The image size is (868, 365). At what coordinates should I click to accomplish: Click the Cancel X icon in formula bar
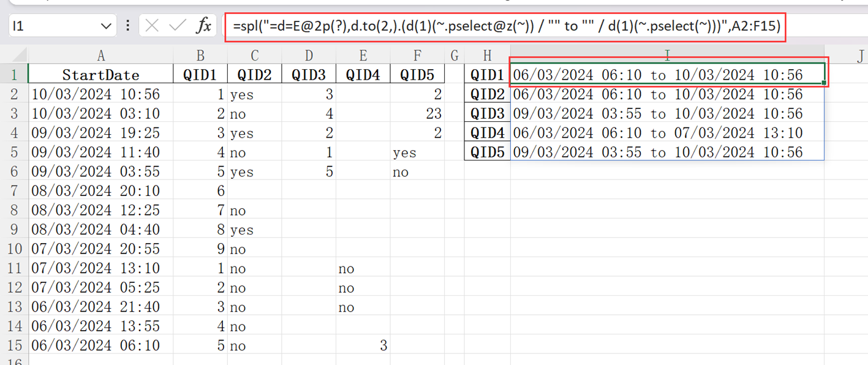[153, 26]
